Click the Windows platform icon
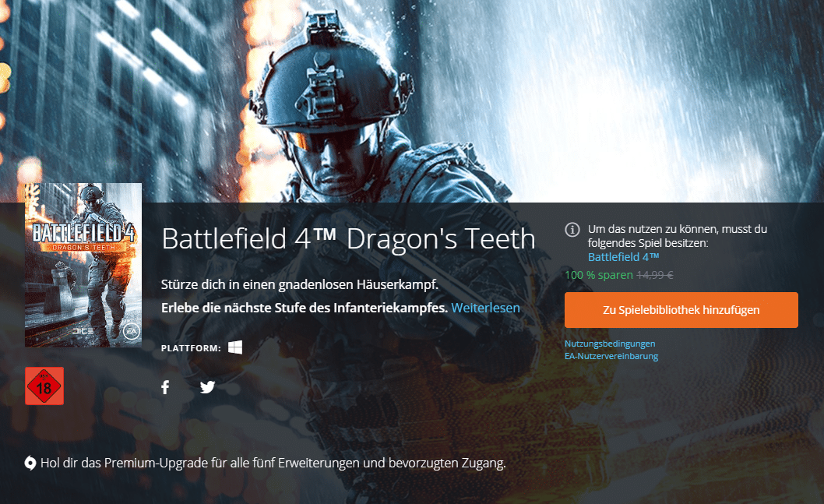Viewport: 824px width, 504px height. point(235,347)
